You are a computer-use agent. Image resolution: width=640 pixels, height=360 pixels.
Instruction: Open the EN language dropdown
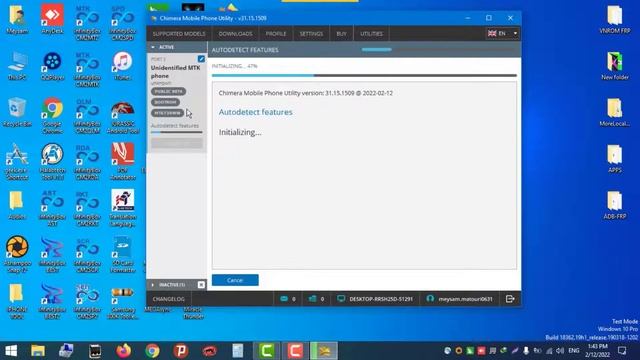pyautogui.click(x=502, y=33)
